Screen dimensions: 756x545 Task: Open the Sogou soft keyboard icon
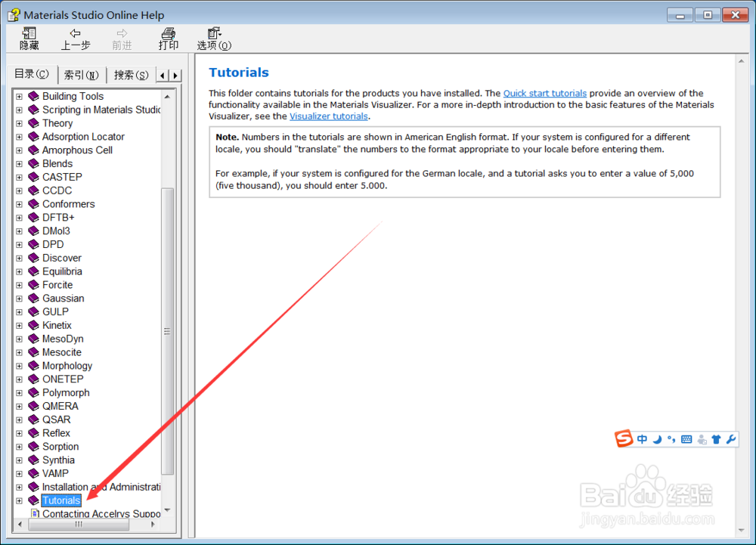pos(686,439)
